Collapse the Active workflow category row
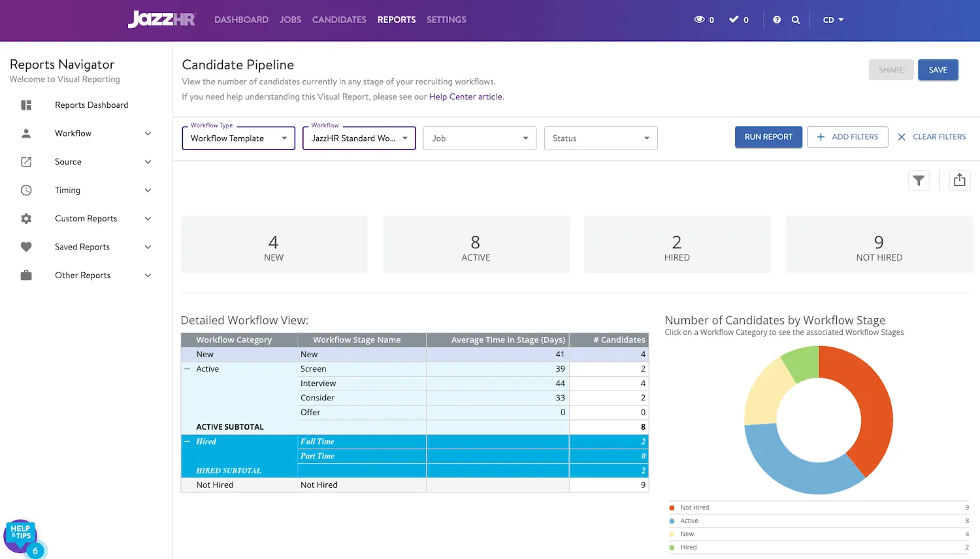980x559 pixels. [x=188, y=369]
